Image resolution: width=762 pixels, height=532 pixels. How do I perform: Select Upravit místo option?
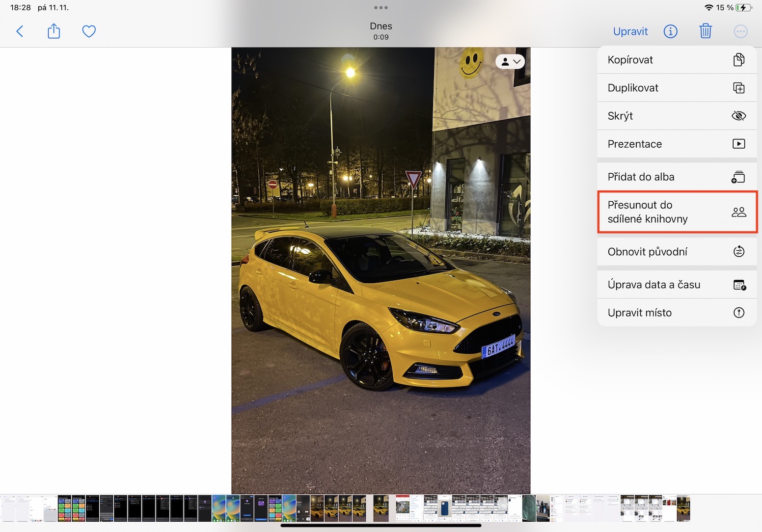pos(677,313)
